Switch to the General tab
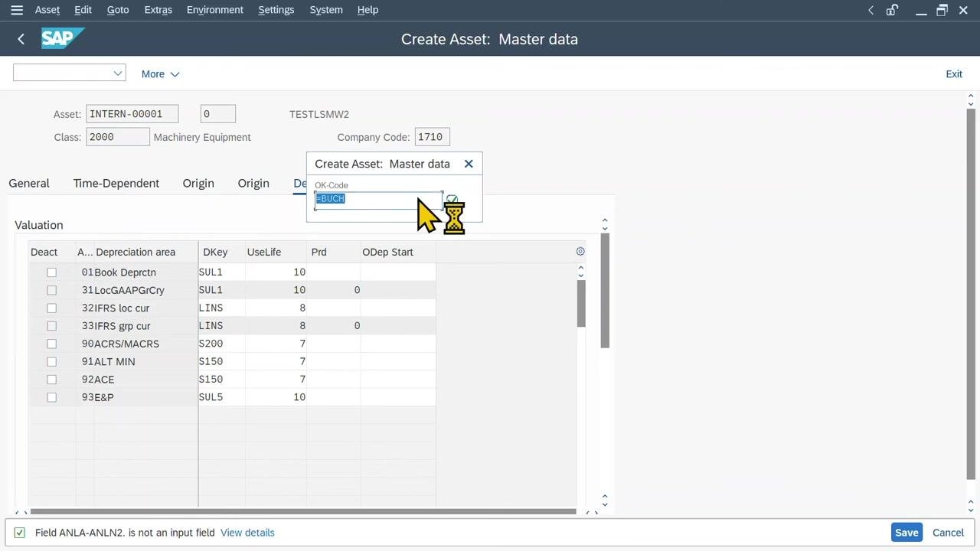 click(x=29, y=184)
